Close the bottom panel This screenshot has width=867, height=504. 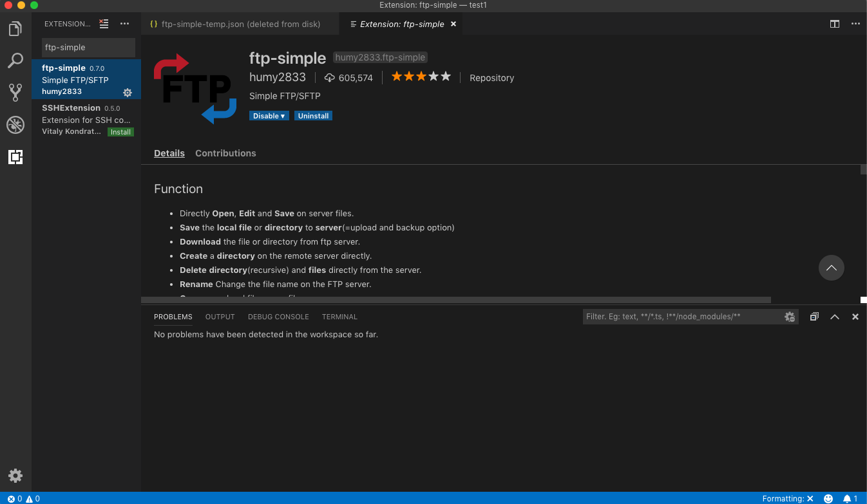click(855, 317)
